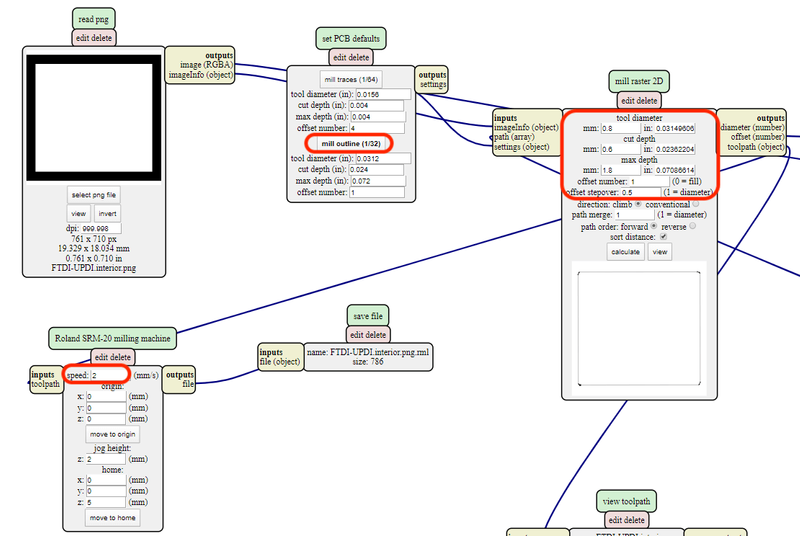
Task: Select forward path order radio button
Action: pyautogui.click(x=655, y=225)
